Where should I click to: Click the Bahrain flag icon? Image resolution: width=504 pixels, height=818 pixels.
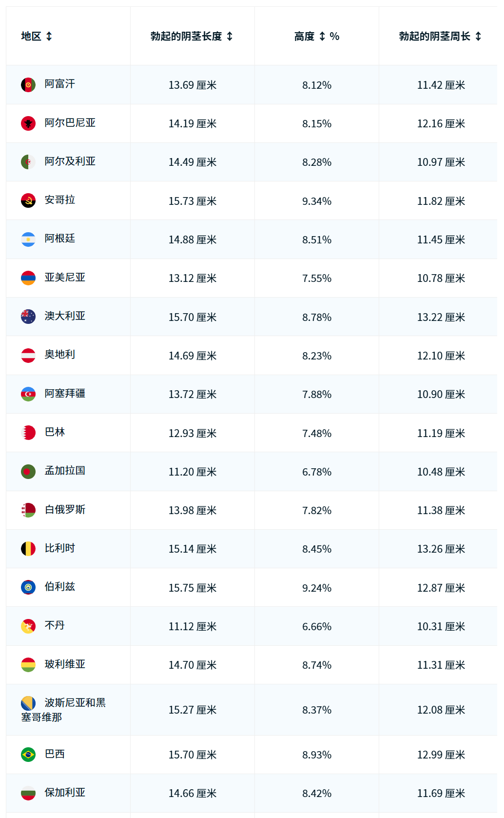tap(28, 433)
